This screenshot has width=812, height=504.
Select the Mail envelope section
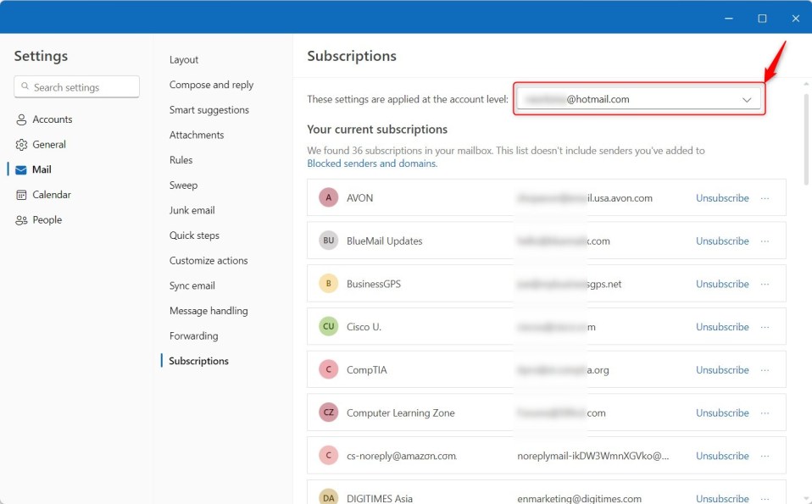point(34,169)
